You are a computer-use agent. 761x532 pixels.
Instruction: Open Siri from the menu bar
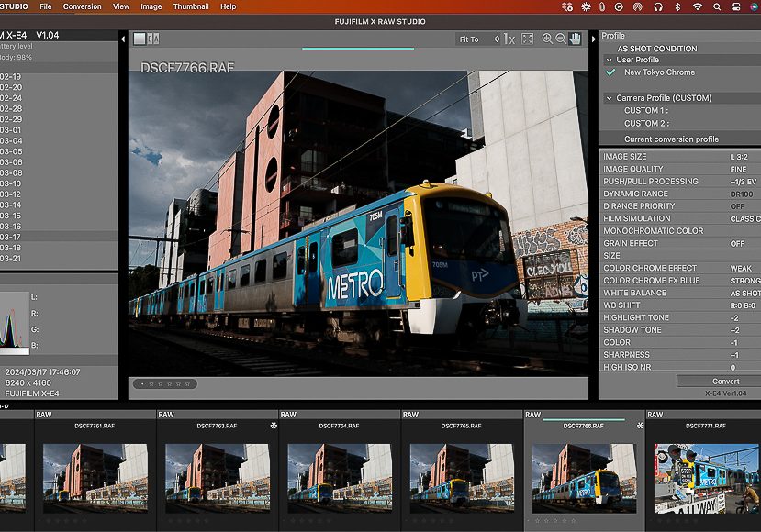point(755,6)
